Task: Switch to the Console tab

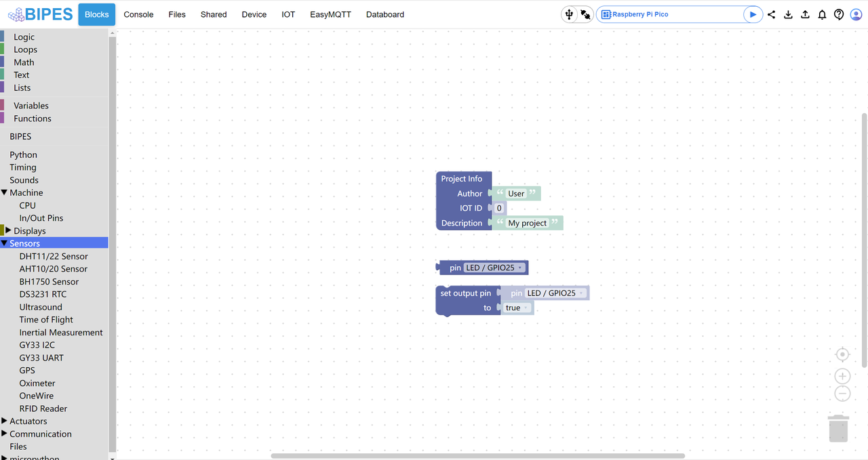Action: point(138,14)
